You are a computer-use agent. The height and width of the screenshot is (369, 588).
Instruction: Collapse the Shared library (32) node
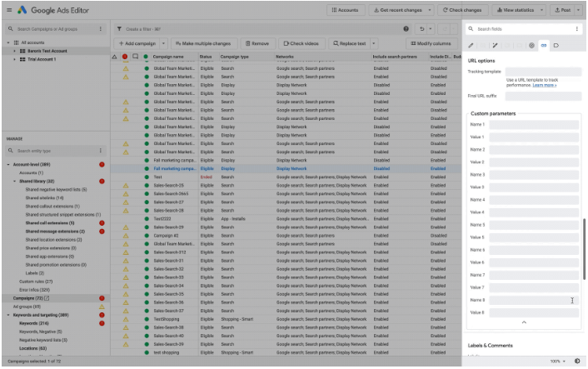(x=15, y=181)
